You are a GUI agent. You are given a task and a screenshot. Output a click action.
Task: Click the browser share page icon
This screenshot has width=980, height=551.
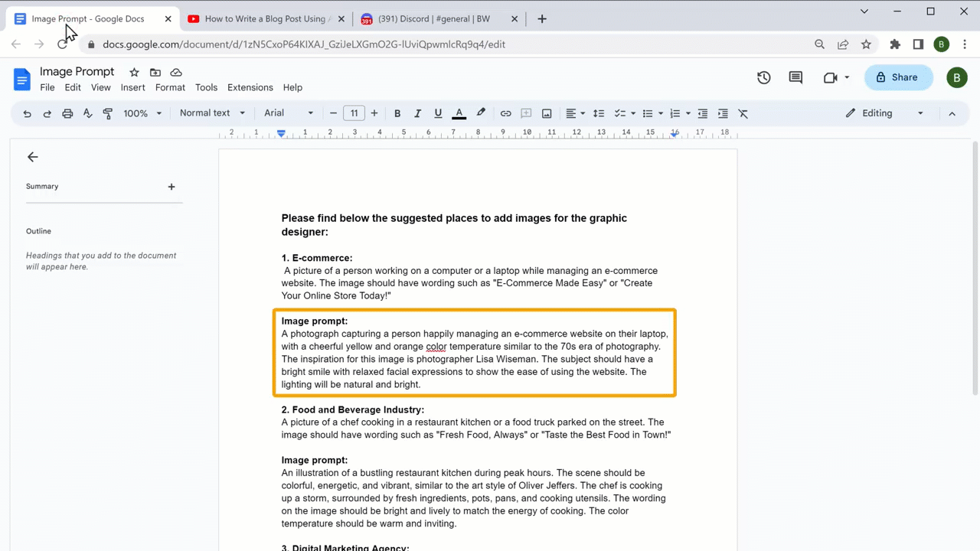[x=843, y=44]
